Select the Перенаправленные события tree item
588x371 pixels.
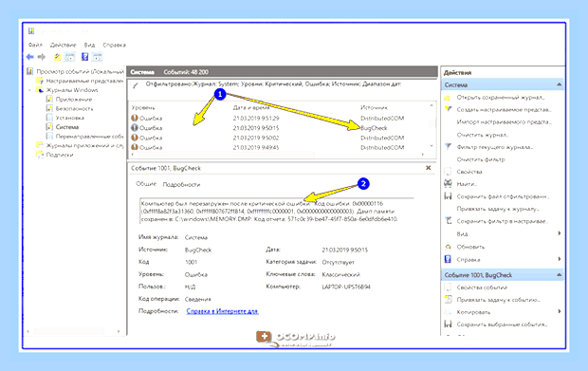pos(89,137)
